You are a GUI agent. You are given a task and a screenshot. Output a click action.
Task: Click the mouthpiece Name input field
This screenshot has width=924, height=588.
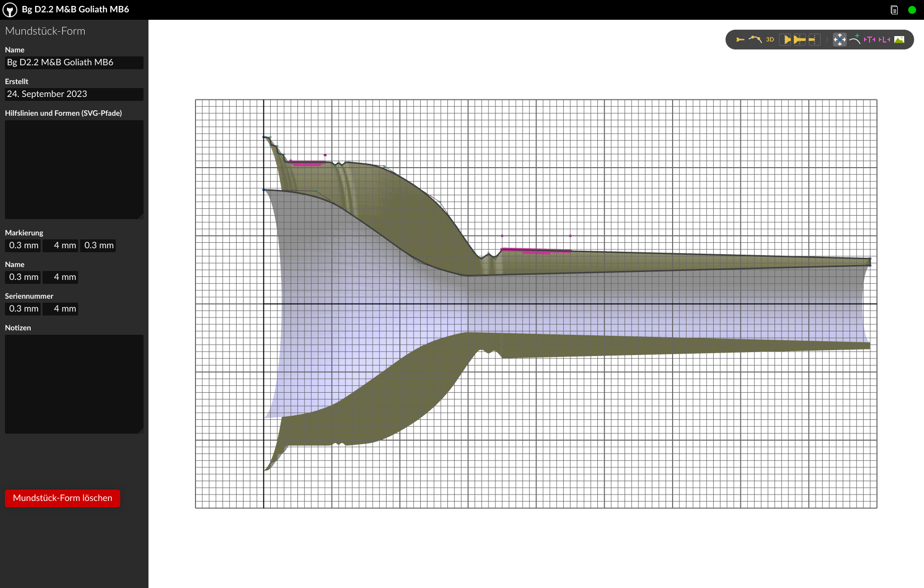point(74,63)
